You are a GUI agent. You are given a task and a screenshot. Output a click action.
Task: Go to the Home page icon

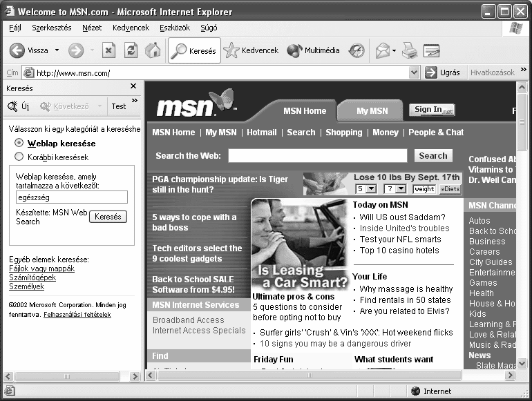[x=153, y=50]
